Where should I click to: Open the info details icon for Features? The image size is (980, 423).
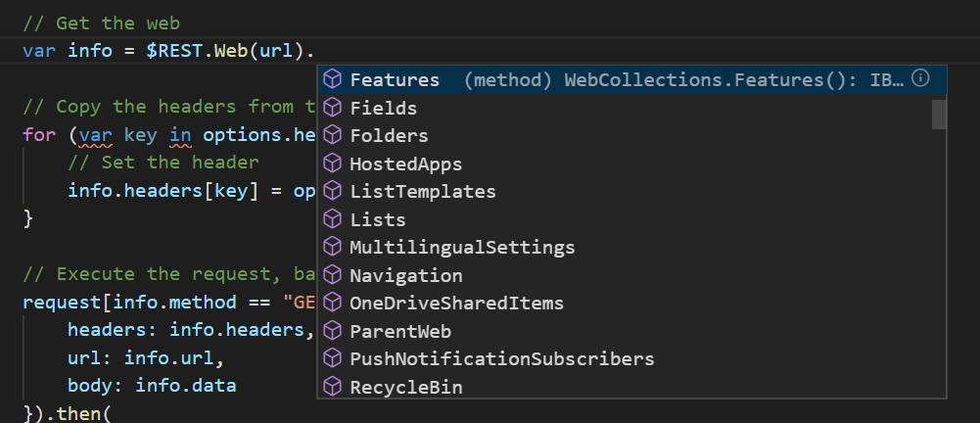(x=920, y=79)
